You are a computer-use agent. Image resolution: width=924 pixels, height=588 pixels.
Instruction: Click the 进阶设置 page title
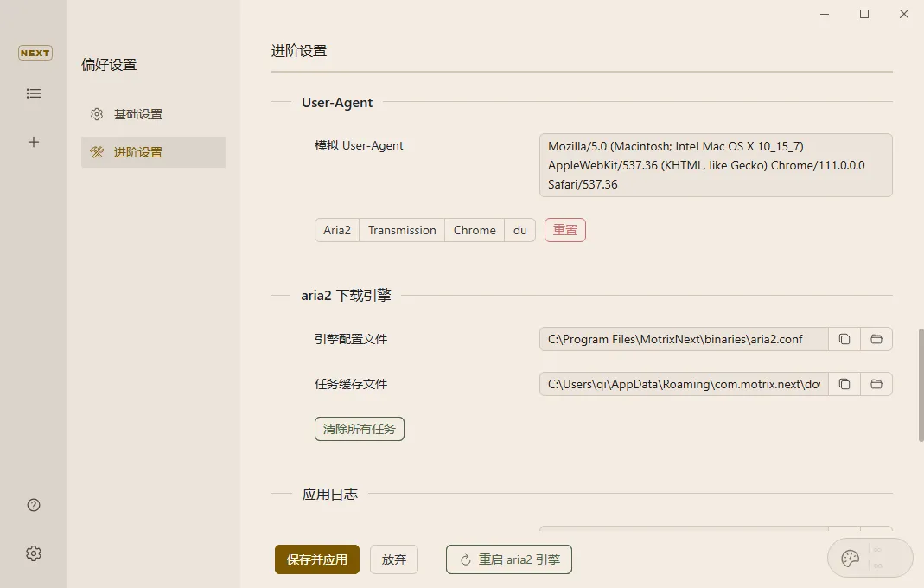(299, 51)
